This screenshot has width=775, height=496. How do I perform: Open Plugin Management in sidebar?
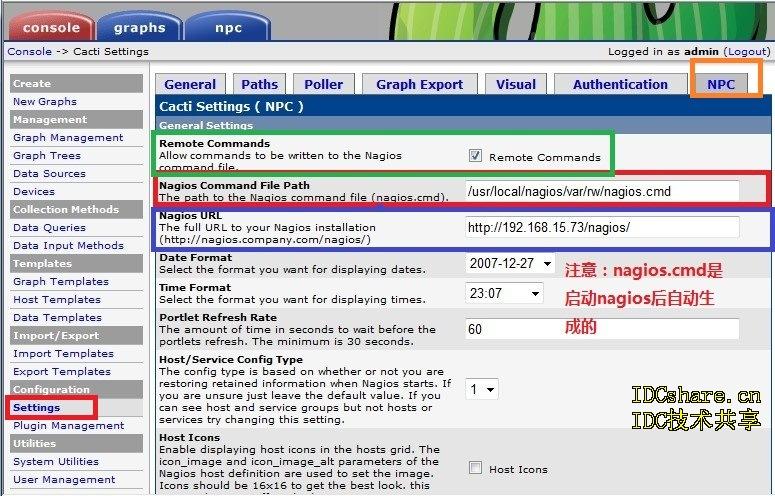[x=69, y=425]
